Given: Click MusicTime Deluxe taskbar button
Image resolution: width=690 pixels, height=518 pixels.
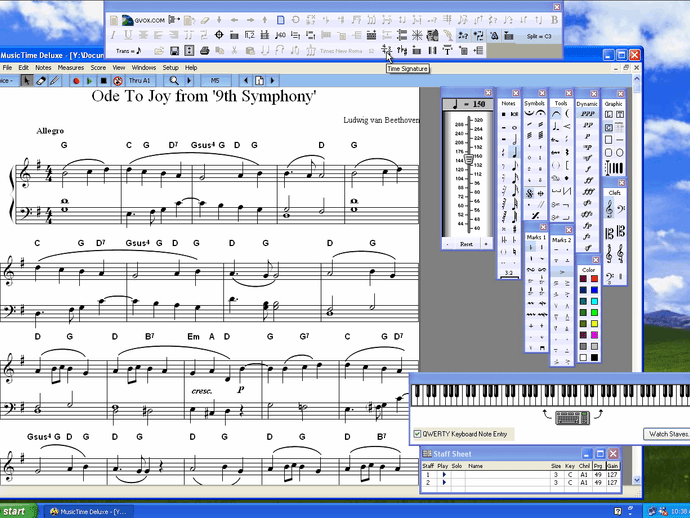Looking at the screenshot, I should coord(90,511).
